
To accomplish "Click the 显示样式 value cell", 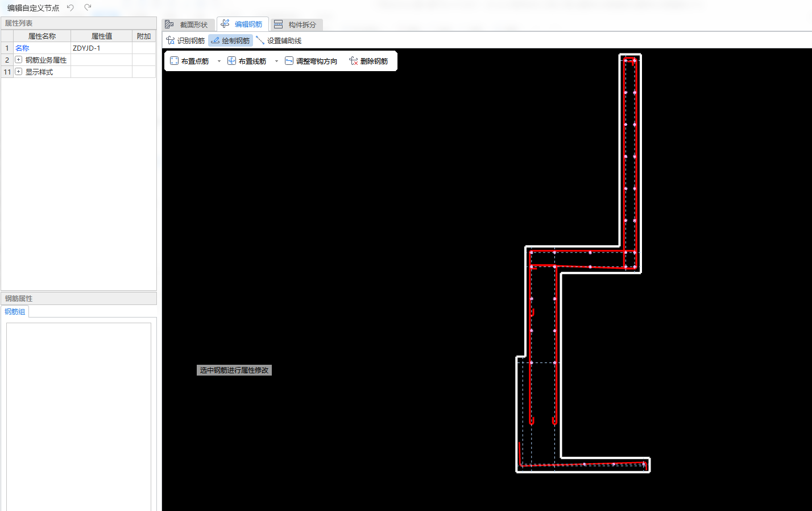I will [x=101, y=72].
